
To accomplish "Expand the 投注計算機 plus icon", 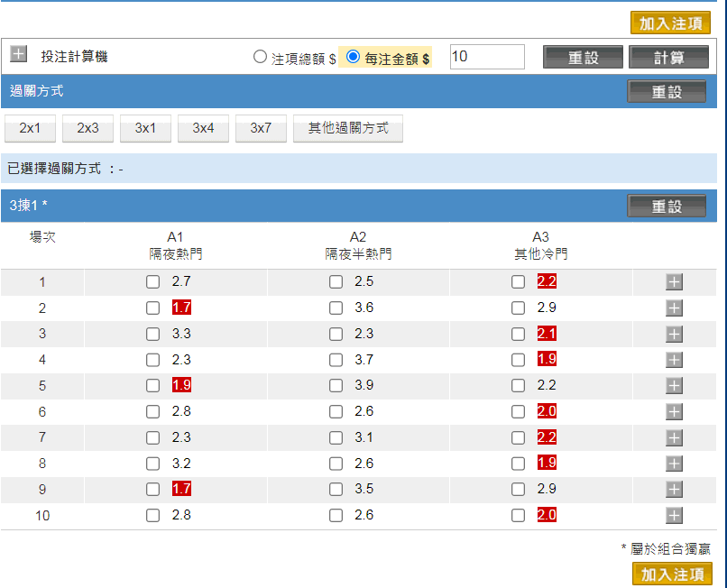I will coord(18,55).
